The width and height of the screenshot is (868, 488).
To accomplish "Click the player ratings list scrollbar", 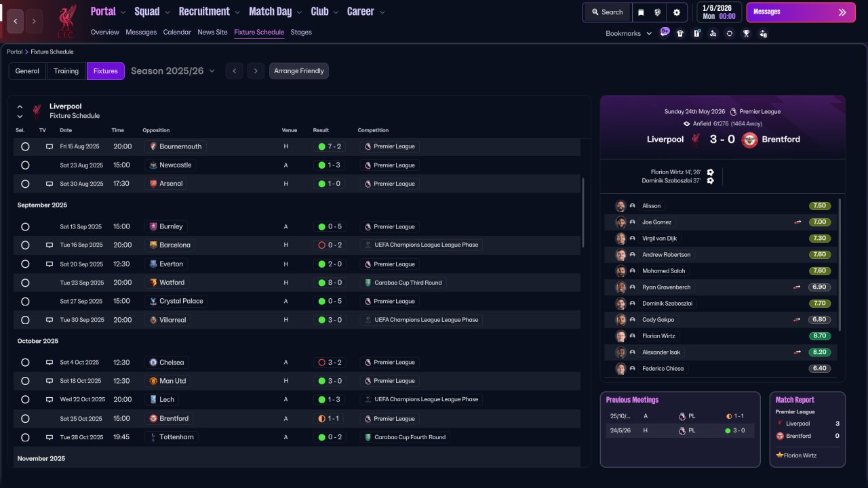I will click(x=840, y=264).
